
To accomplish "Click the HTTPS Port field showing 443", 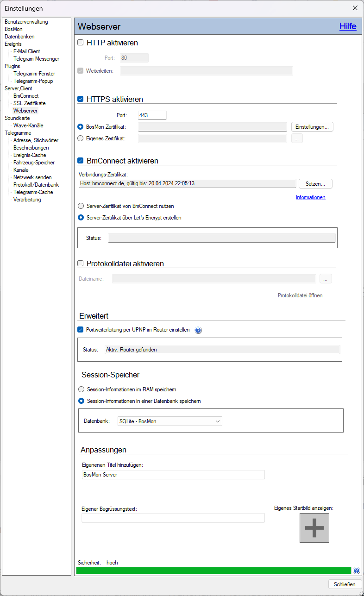I will point(152,115).
